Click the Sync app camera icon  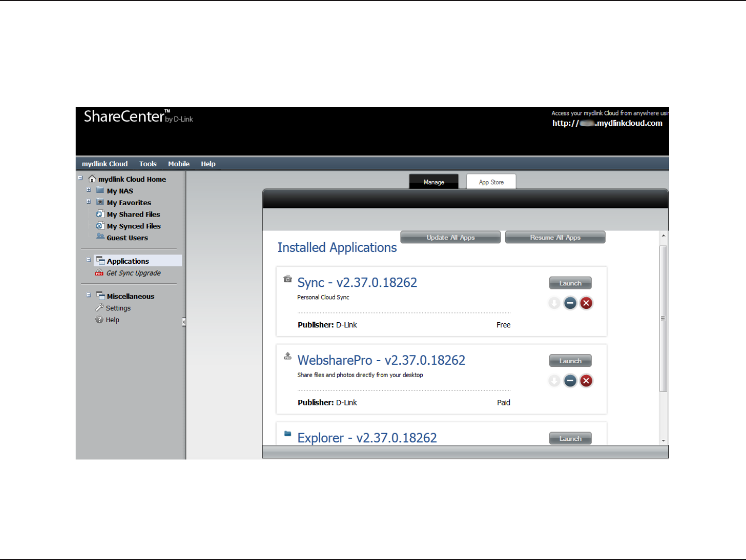click(x=288, y=279)
